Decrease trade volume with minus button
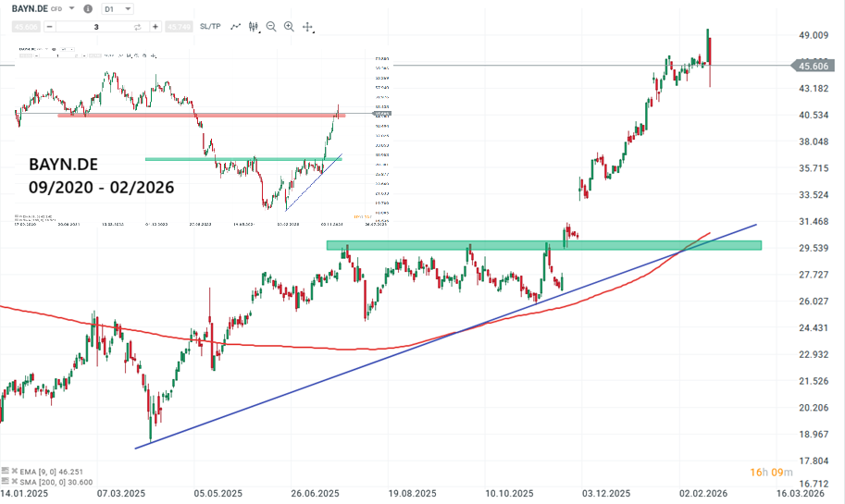The image size is (845, 504). (x=49, y=27)
